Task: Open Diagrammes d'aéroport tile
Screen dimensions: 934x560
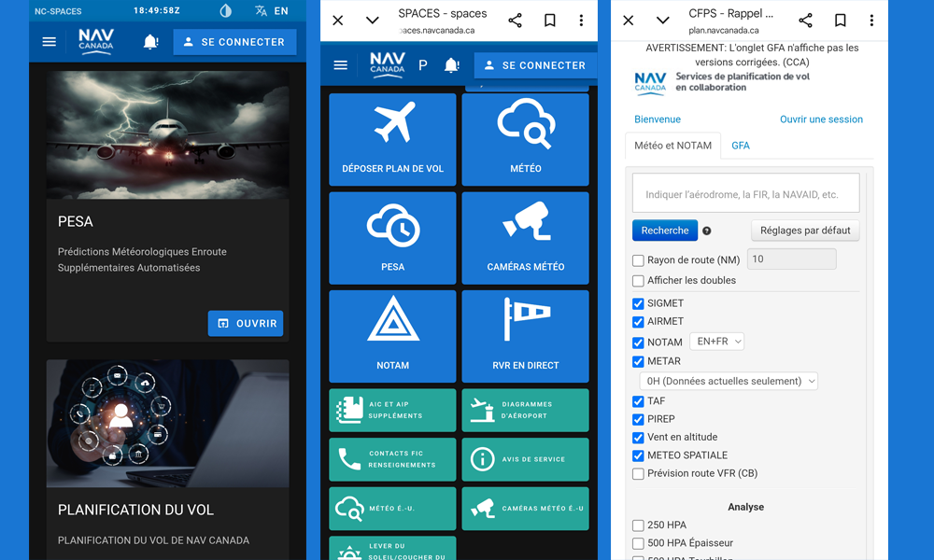Action: (525, 410)
